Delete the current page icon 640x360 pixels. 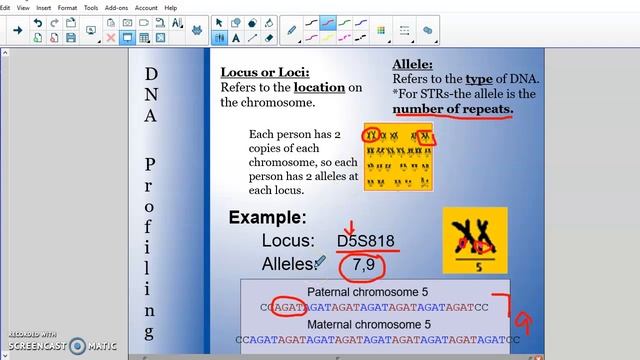pos(54,38)
